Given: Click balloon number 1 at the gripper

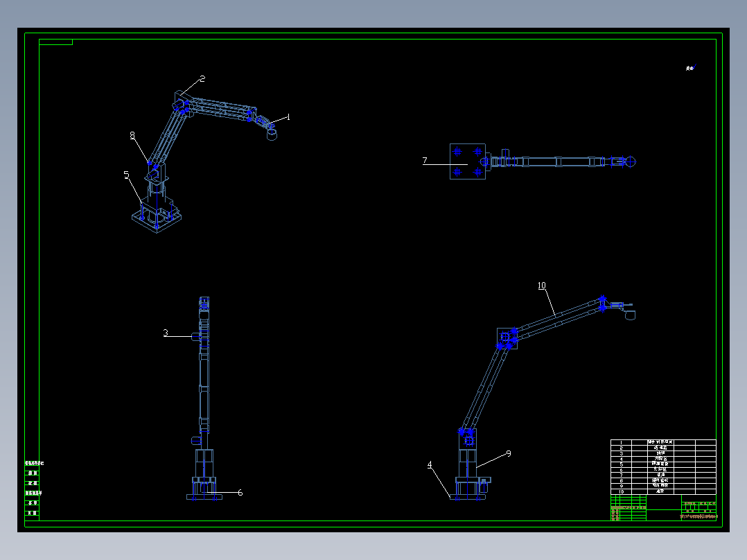Looking at the screenshot, I should 288,116.
